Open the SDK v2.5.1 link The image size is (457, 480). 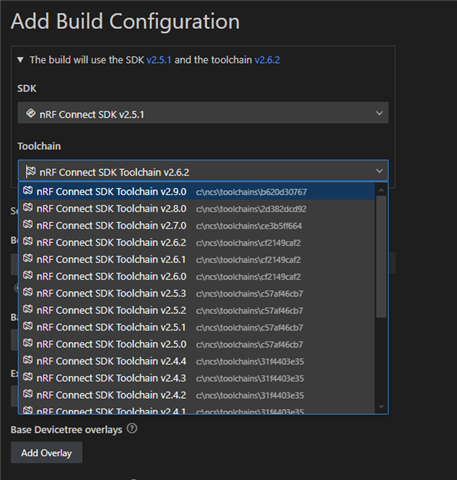pos(159,60)
